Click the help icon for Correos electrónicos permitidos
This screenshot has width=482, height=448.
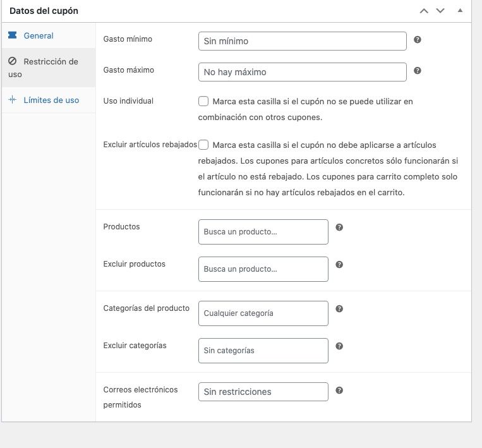tap(339, 390)
